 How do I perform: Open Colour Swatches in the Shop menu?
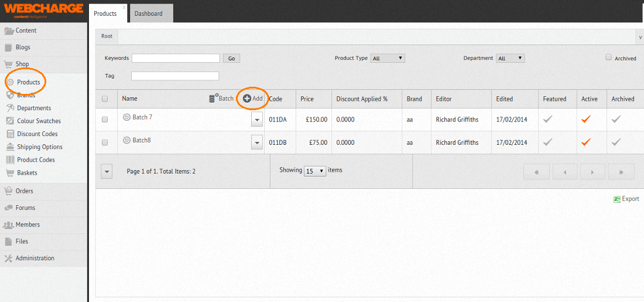tap(39, 121)
